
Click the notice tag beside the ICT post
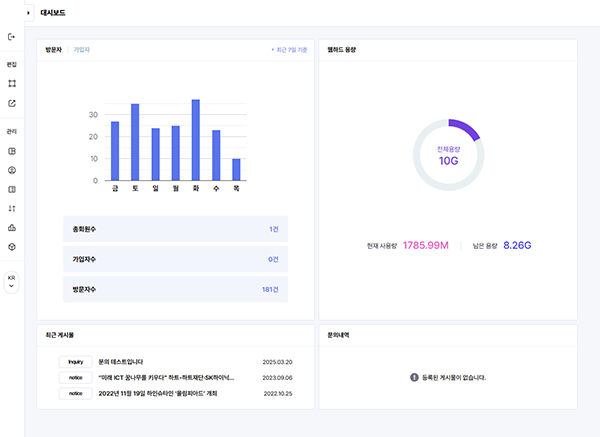point(76,378)
